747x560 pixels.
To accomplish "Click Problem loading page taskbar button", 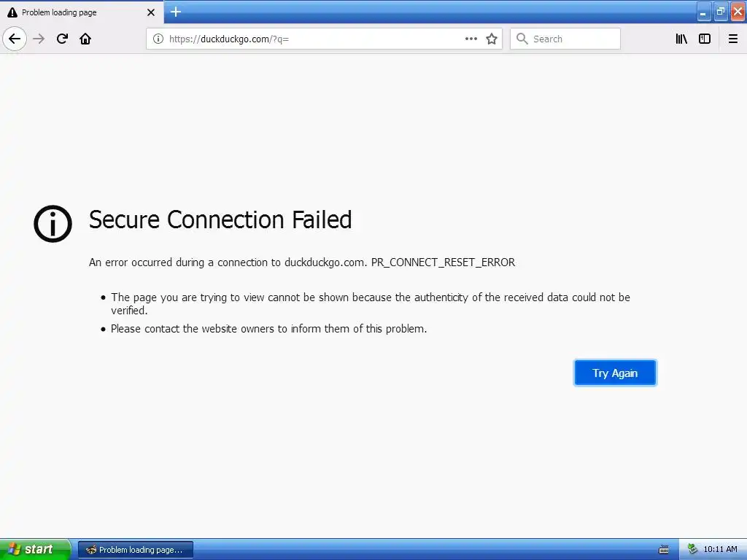I will (x=136, y=550).
